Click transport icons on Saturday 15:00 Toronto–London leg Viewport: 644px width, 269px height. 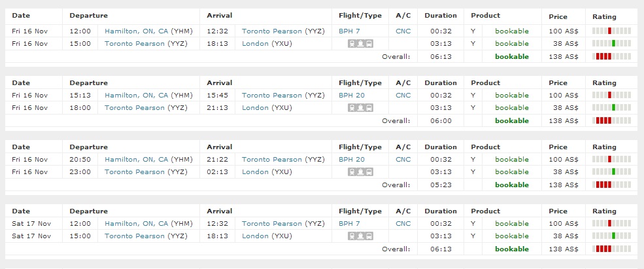tap(361, 236)
